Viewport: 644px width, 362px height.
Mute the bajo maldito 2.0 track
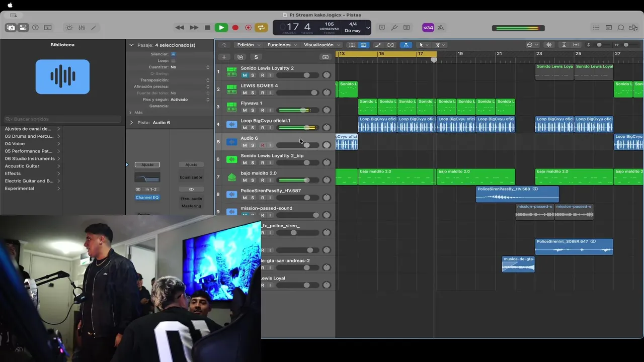pos(245,180)
